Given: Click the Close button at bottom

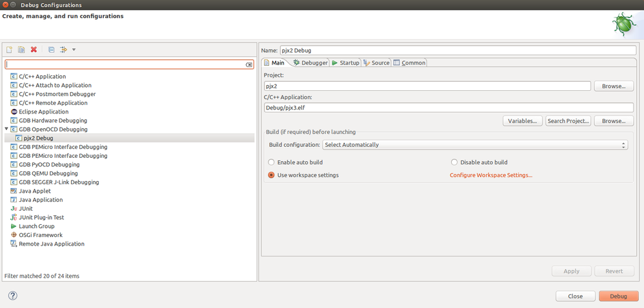Looking at the screenshot, I should click(x=576, y=296).
